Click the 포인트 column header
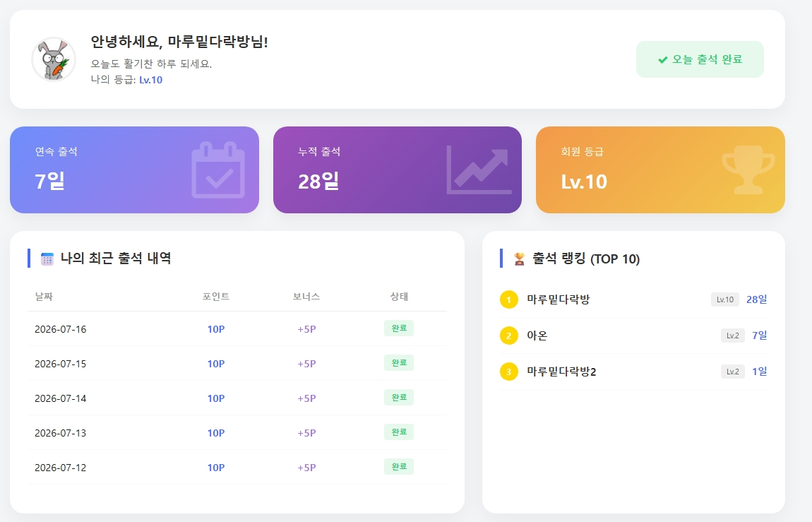The width and height of the screenshot is (812, 522). [216, 297]
